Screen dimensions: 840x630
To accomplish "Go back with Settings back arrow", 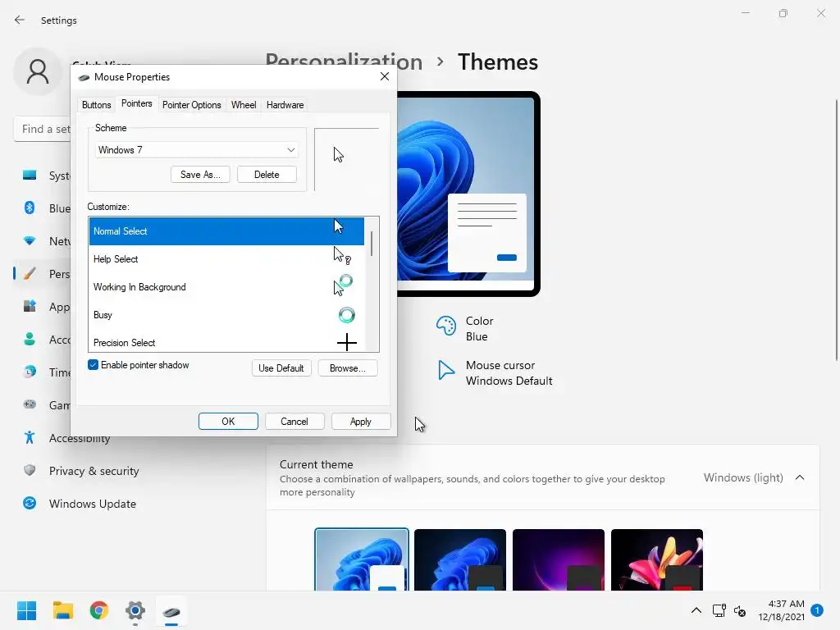I will [20, 20].
